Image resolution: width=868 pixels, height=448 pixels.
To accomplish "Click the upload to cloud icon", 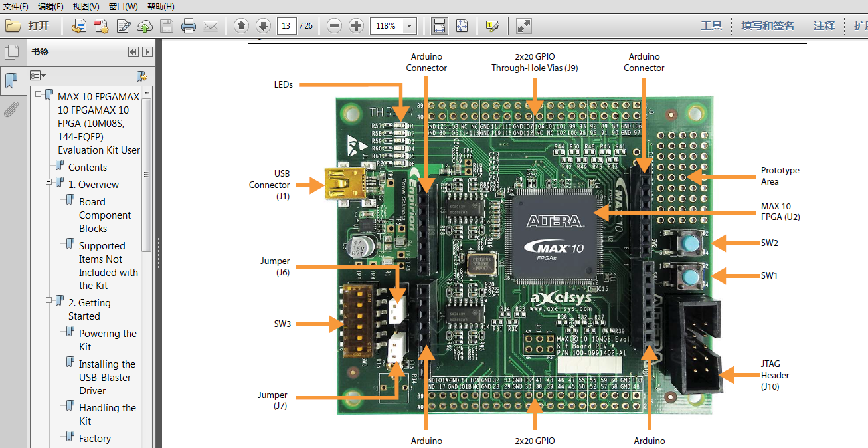I will point(145,26).
